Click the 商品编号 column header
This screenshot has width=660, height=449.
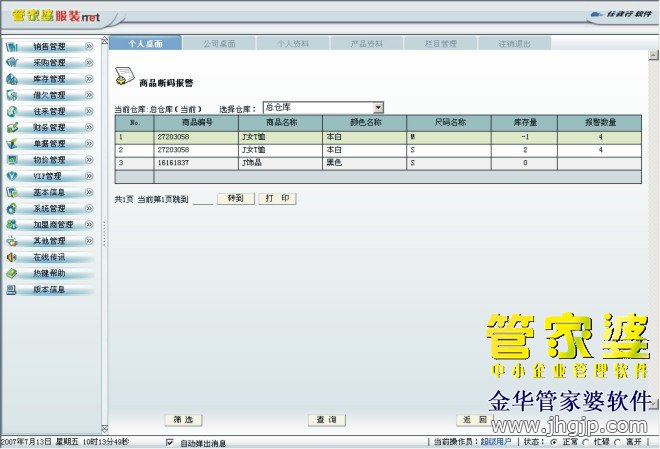(x=197, y=123)
